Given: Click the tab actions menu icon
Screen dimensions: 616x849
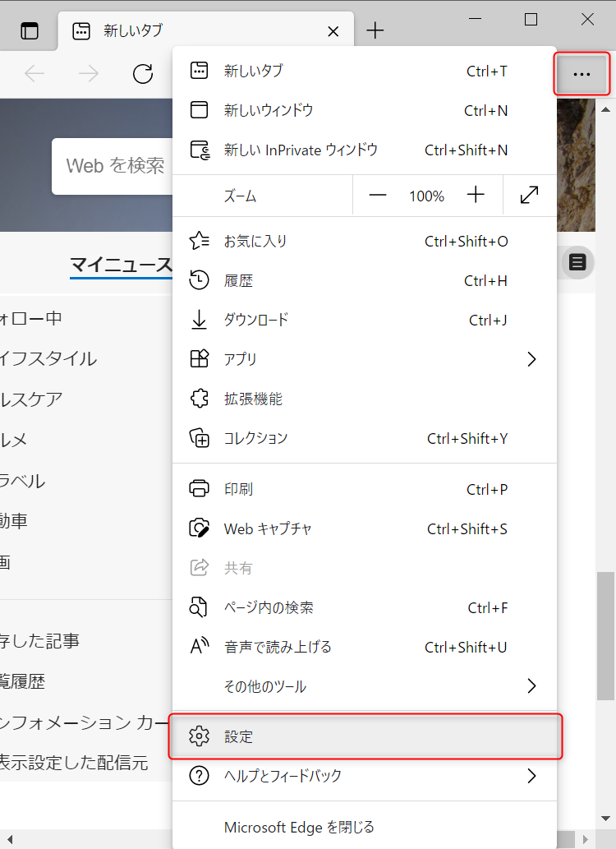Looking at the screenshot, I should tap(30, 31).
